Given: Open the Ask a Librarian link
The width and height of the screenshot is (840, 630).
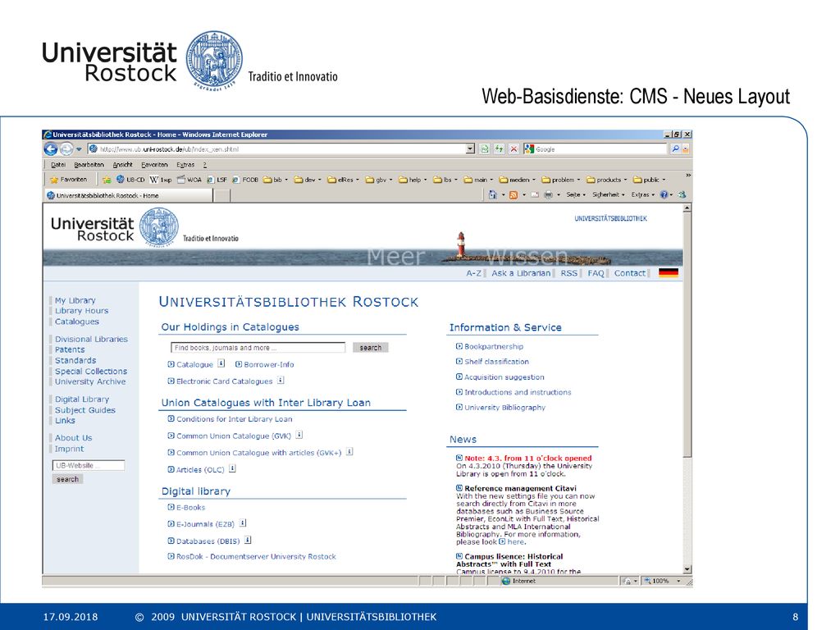Looking at the screenshot, I should (521, 273).
